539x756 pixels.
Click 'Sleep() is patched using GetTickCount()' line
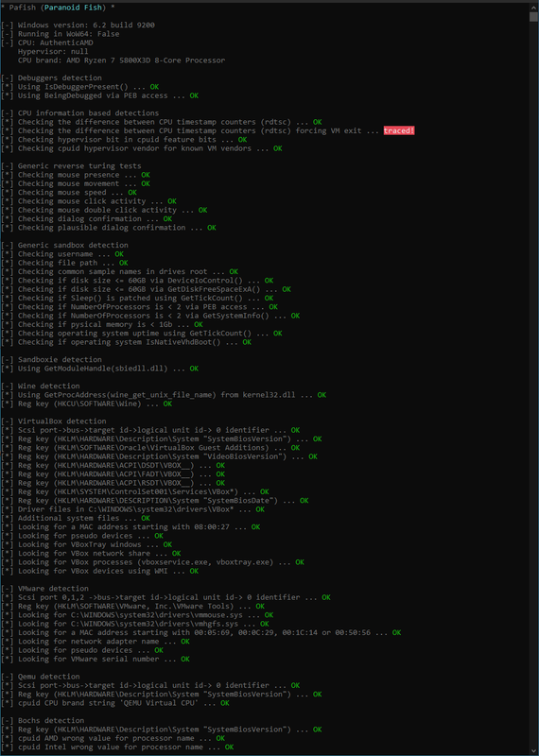tap(137, 298)
